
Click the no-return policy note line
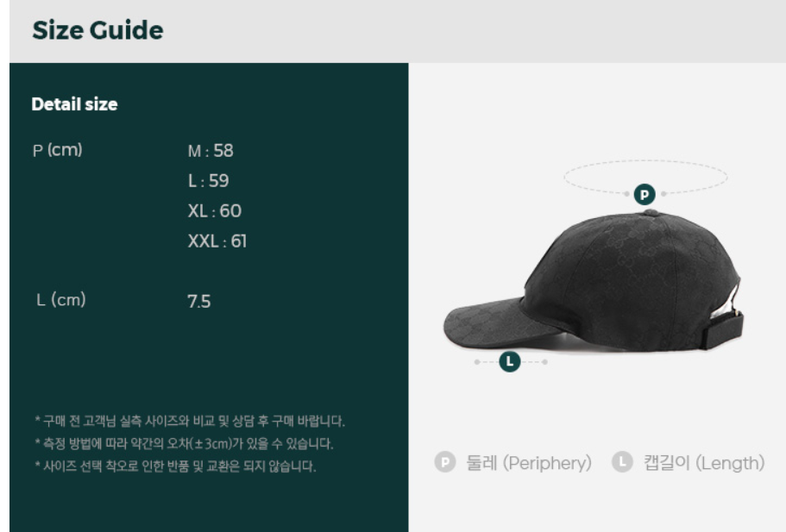[x=175, y=466]
